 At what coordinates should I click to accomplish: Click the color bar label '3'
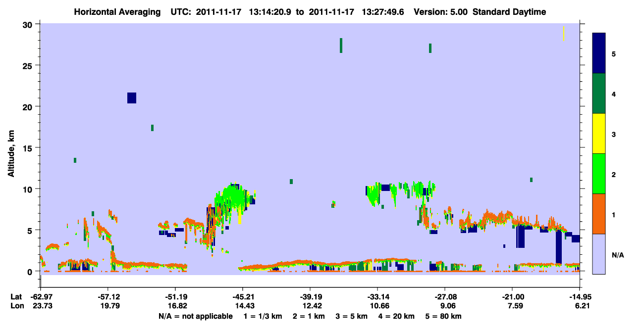coord(614,134)
